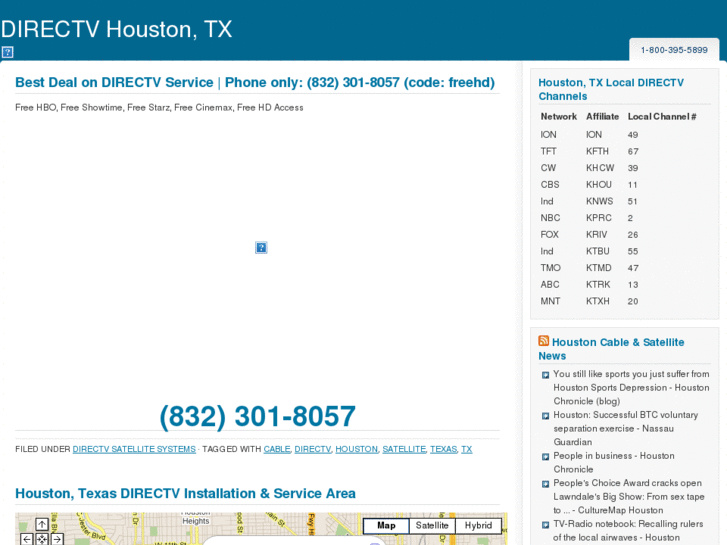Pan the map left with arrow control
This screenshot has width=727, height=545.
coord(26,539)
